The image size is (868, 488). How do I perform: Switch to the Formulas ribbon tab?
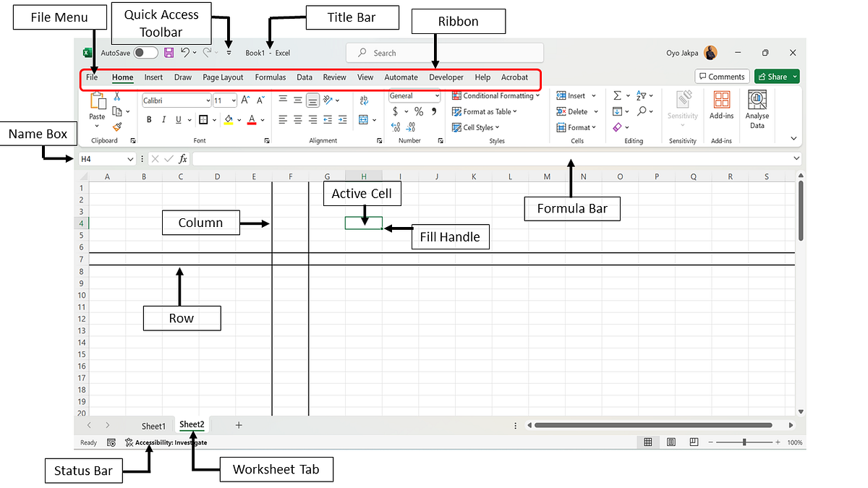pos(270,77)
